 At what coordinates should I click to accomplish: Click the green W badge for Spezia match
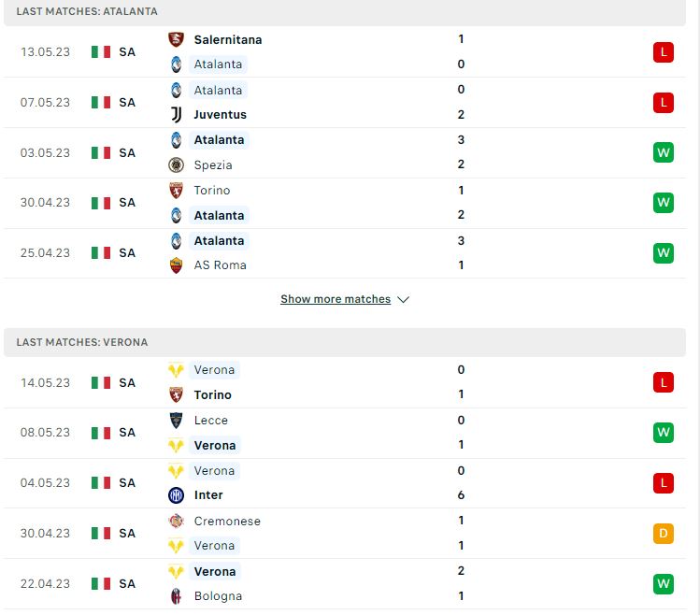coord(663,152)
